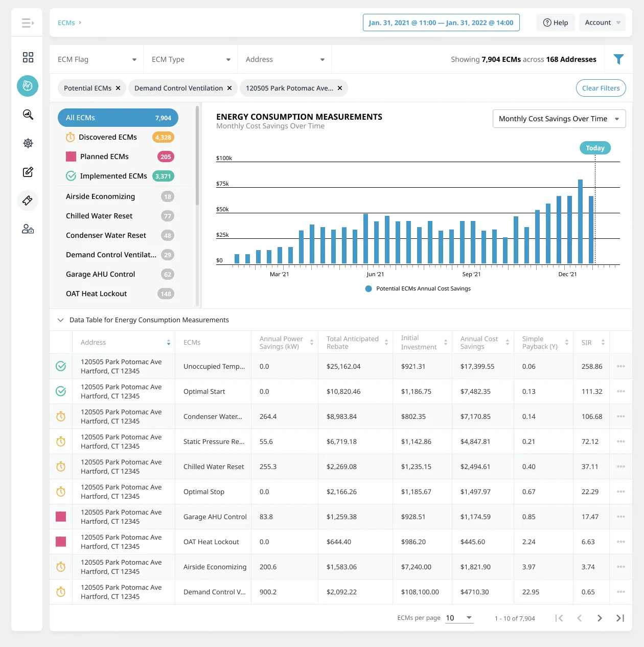Open row options for Optimal Start row
This screenshot has height=647, width=644.
621,391
